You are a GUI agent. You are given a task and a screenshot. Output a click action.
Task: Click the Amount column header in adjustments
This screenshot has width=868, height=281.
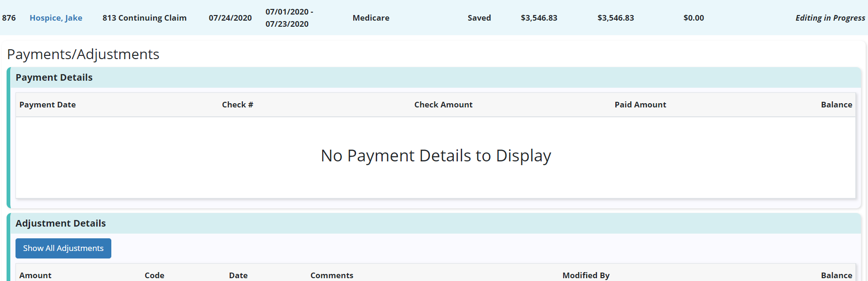35,275
